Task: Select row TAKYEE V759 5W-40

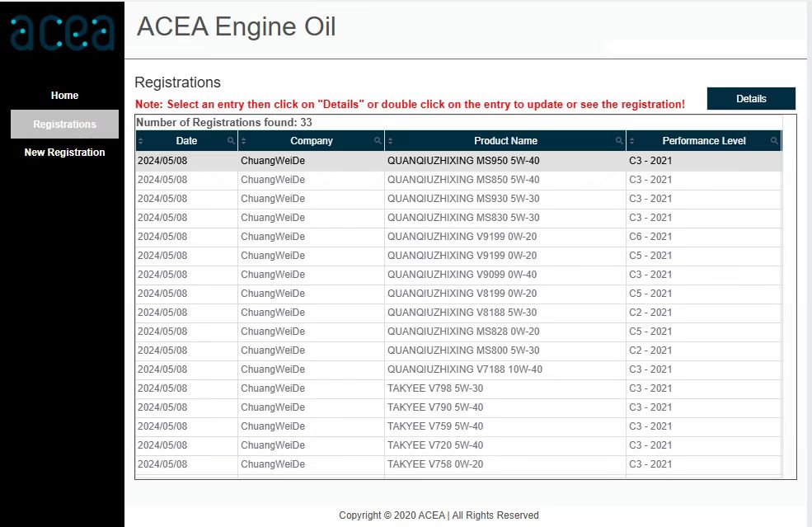Action: 458,426
